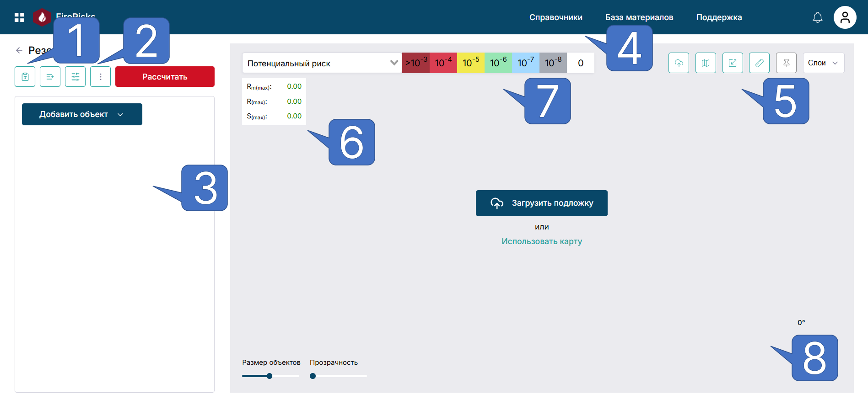Go back with the left arrow
Image resolution: width=868 pixels, height=400 pixels.
point(19,50)
